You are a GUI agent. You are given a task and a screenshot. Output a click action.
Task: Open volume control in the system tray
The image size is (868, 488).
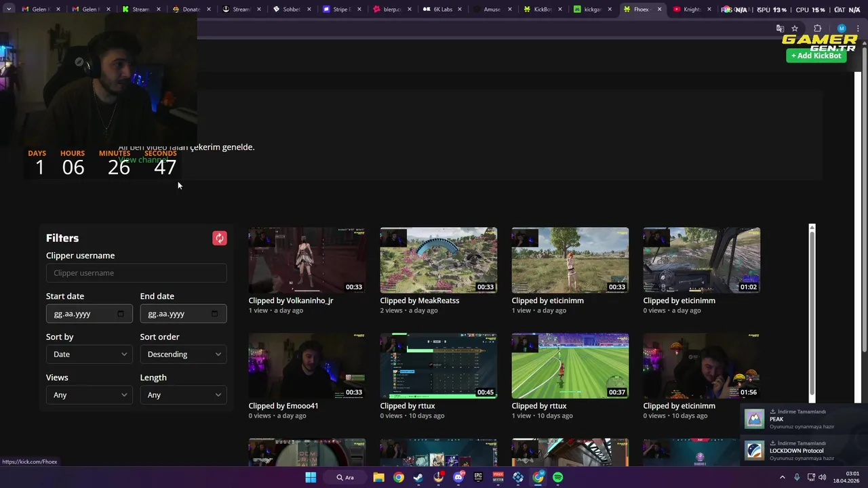[x=822, y=477]
